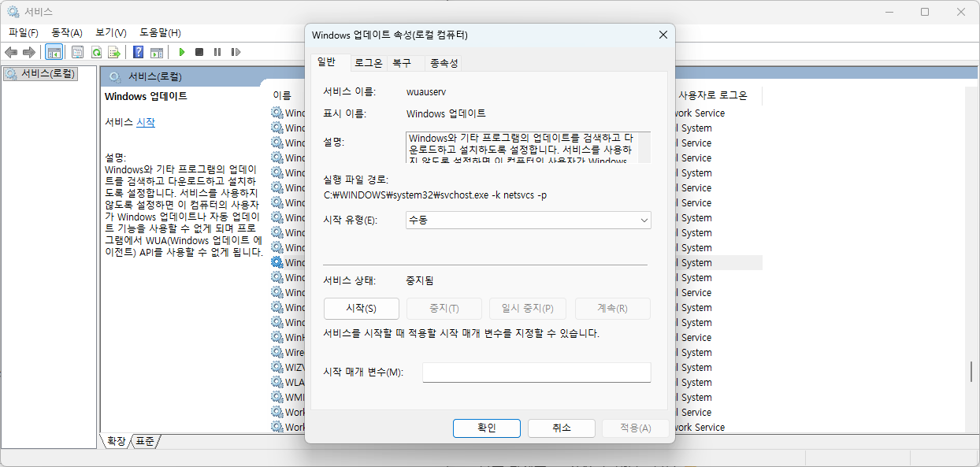Sort by the 사용자로 로그온 column header
Screen dimensions: 980x467
click(x=713, y=95)
